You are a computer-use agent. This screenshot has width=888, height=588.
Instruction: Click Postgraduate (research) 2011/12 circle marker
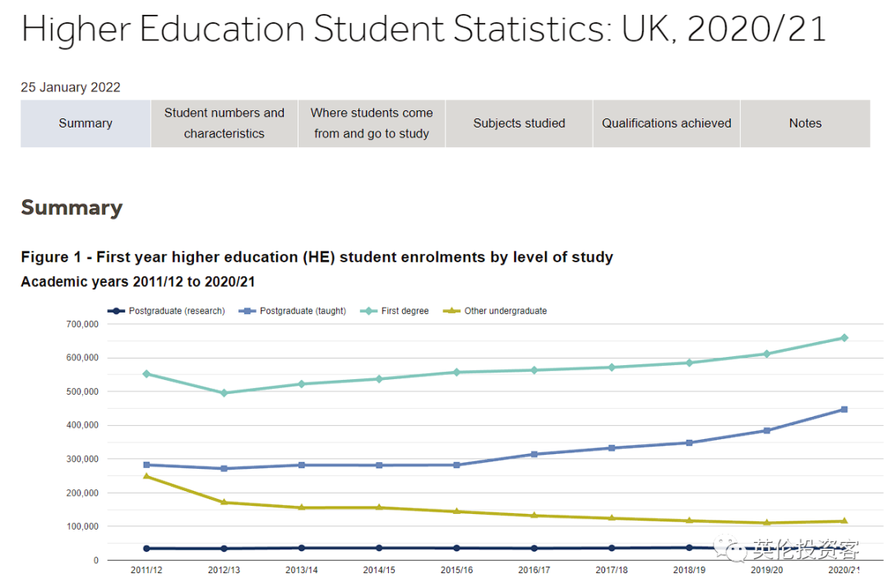coord(146,549)
